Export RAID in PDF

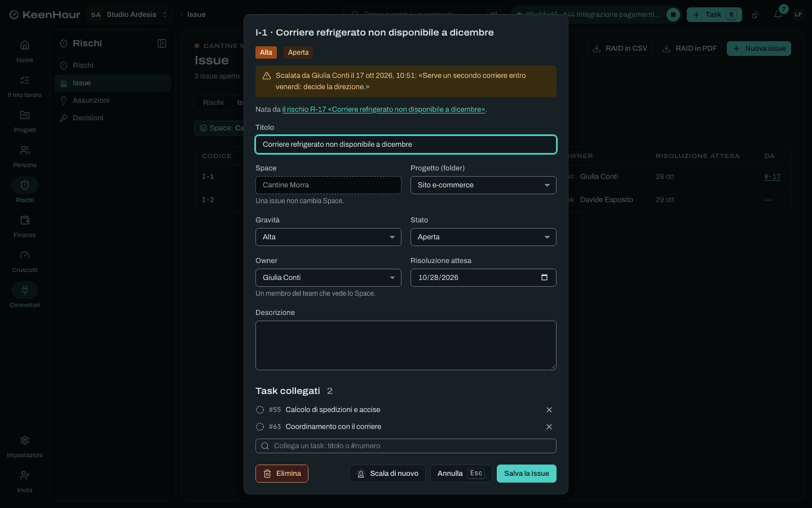(690, 49)
